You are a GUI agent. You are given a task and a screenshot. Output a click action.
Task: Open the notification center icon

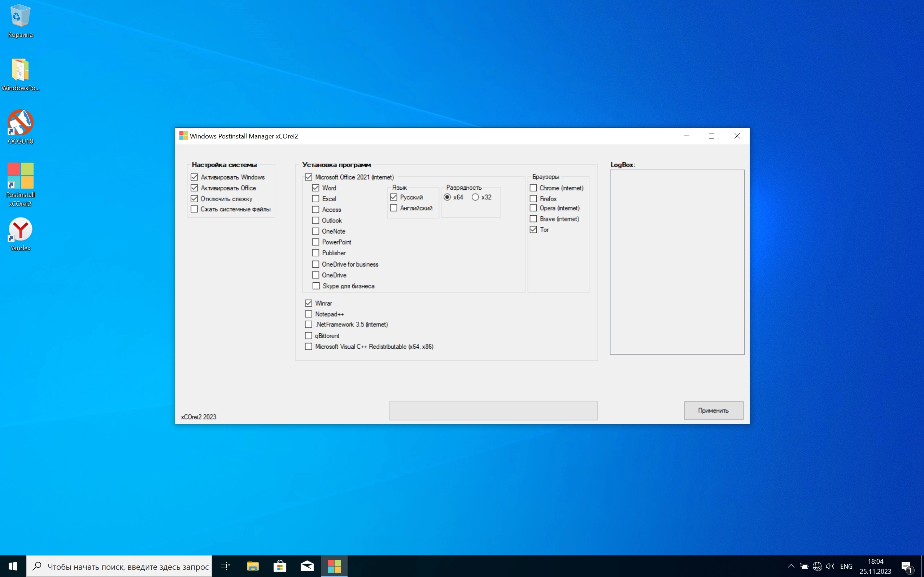pyautogui.click(x=906, y=566)
